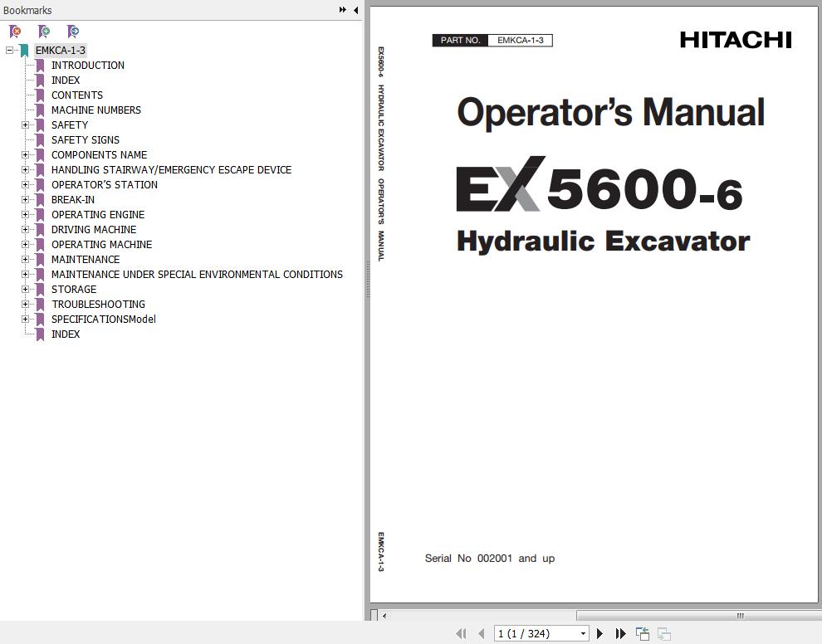Click the delete bookmark icon
Image resolution: width=822 pixels, height=644 pixels.
click(x=15, y=32)
